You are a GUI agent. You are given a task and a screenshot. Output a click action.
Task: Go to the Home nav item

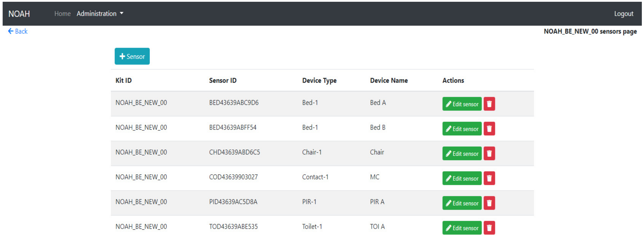tap(63, 13)
